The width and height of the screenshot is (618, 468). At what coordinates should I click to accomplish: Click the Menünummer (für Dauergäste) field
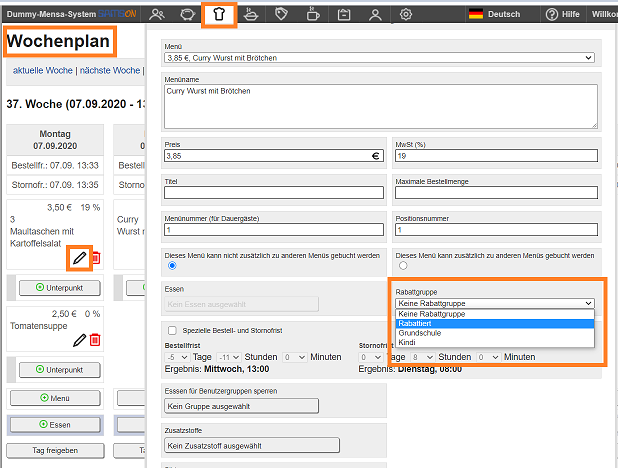tap(274, 230)
